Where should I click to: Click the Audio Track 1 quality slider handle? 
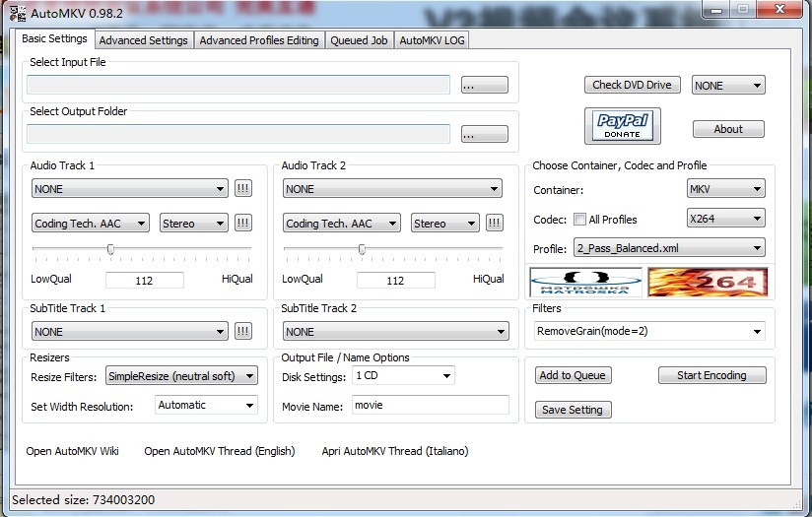point(110,250)
